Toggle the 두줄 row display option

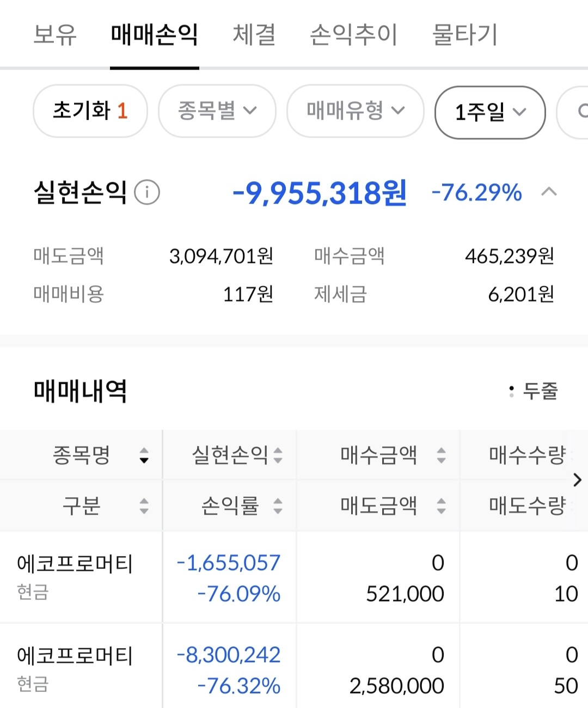534,390
